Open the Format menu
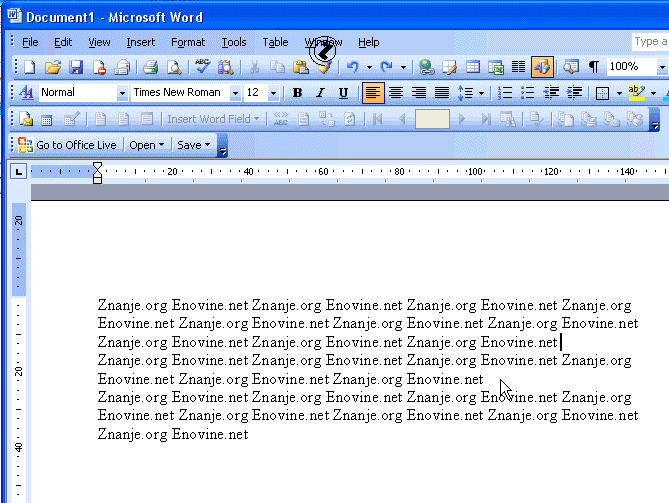 (x=188, y=42)
